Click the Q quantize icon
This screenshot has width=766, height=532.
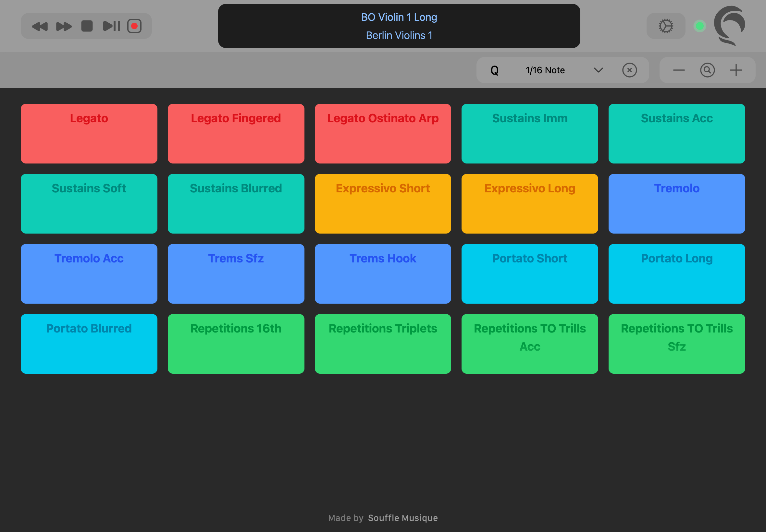click(x=495, y=70)
